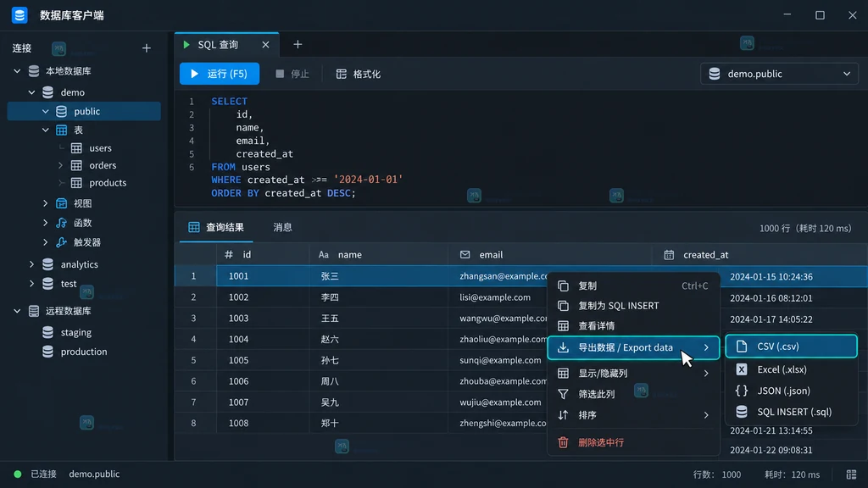Click the staging database icon
Image resolution: width=868 pixels, height=488 pixels.
48,332
